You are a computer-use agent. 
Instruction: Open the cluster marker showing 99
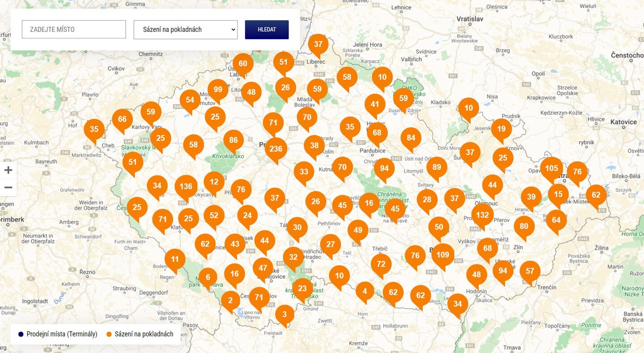tap(218, 89)
